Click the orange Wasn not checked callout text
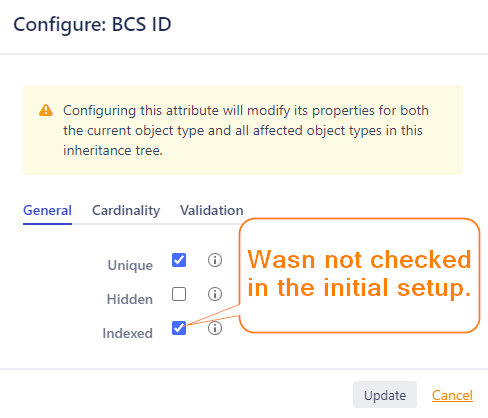The width and height of the screenshot is (488, 418). pos(359,273)
